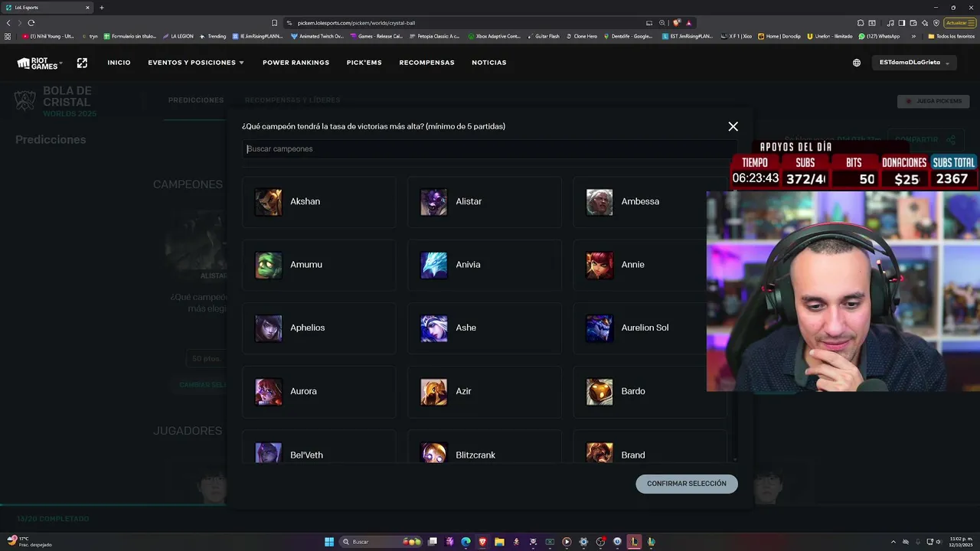This screenshot has height=551, width=980.
Task: Go to Power Rankings page
Action: click(296, 63)
